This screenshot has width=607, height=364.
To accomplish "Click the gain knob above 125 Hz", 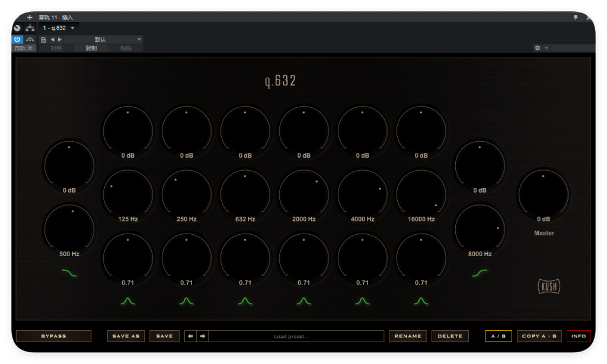I will click(128, 131).
